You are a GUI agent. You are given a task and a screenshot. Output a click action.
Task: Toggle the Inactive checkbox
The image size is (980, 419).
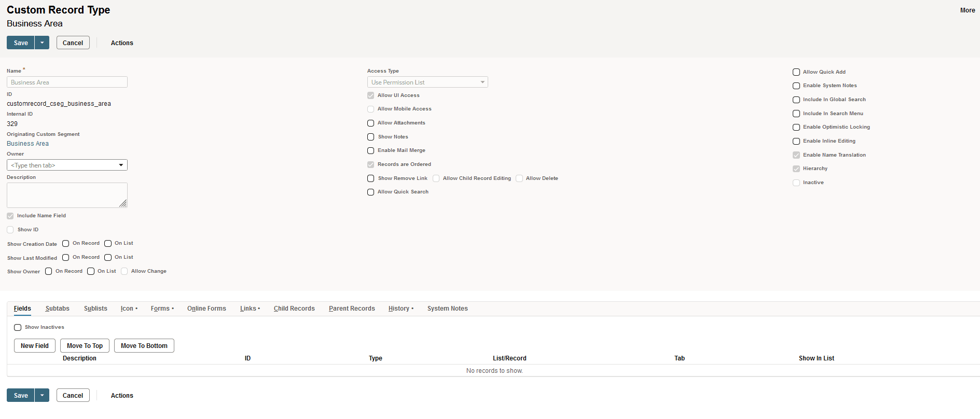coord(796,183)
